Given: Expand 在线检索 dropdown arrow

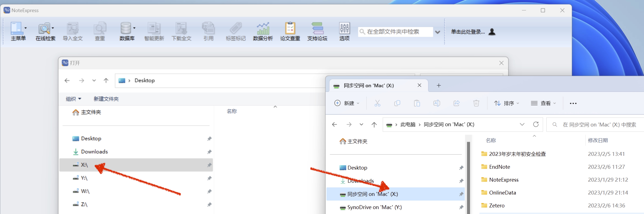Looking at the screenshot, I should 53,28.
